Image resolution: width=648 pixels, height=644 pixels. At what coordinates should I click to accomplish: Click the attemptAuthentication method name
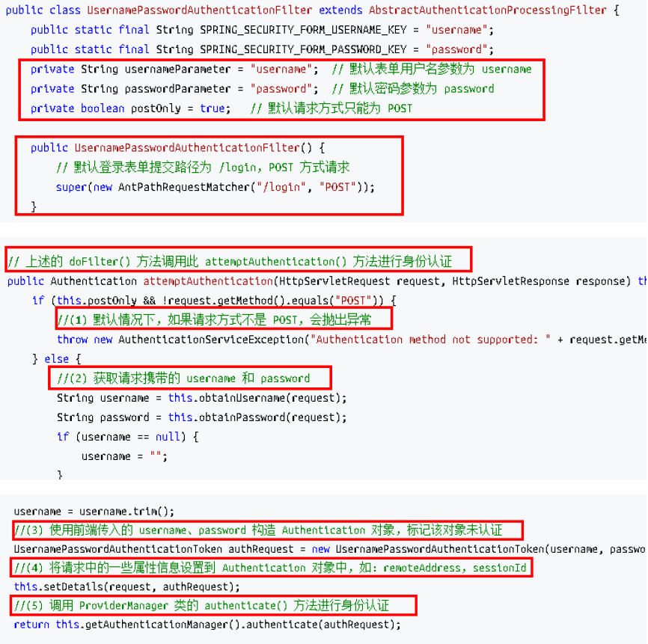click(207, 281)
